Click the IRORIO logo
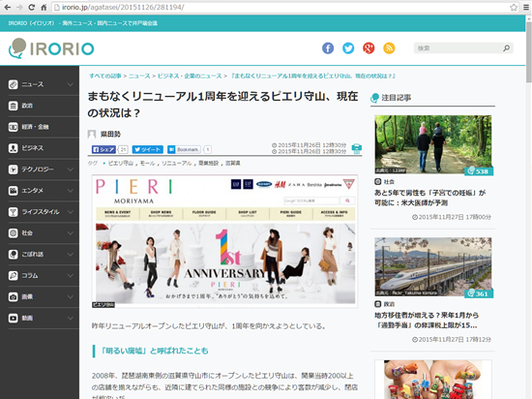 (51, 48)
